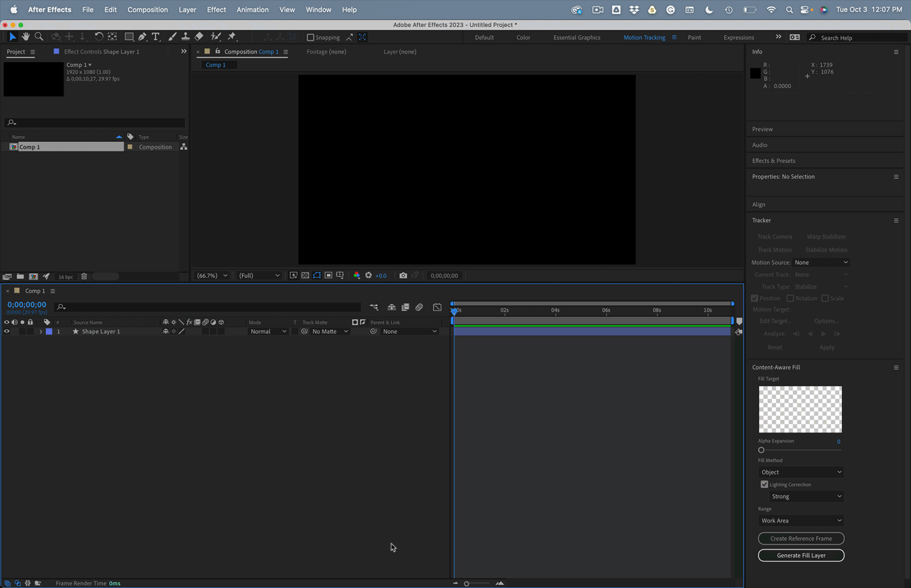
Task: Switch to the Essential Graphics workspace
Action: click(576, 38)
